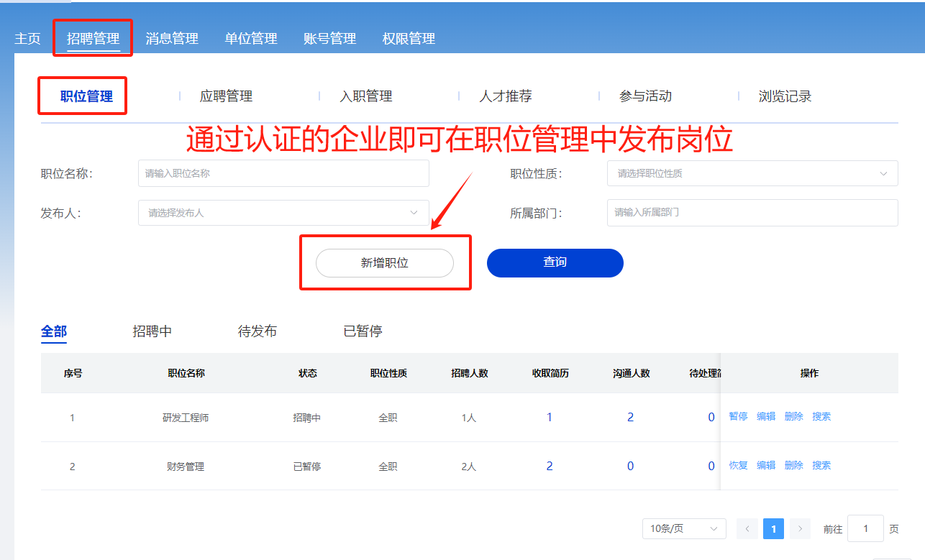Pause the 研发工程师 position via 暂停
Viewport: 925px width, 560px height.
click(738, 416)
